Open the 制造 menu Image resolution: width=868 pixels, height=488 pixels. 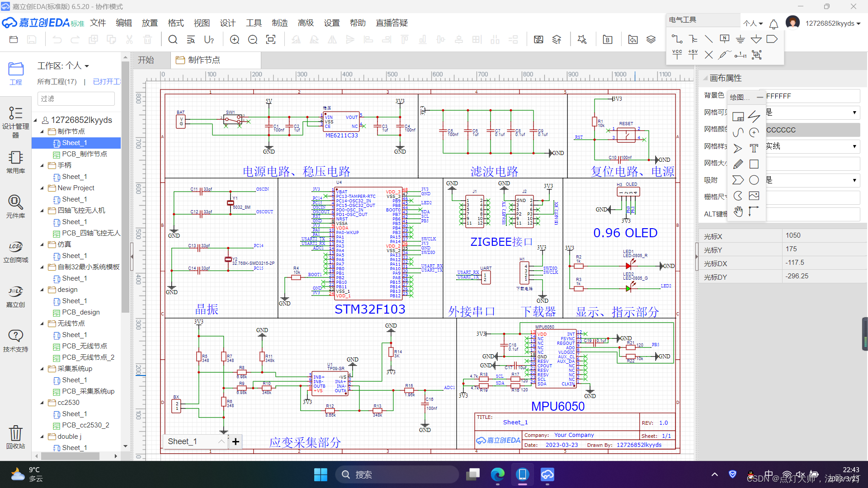(279, 23)
